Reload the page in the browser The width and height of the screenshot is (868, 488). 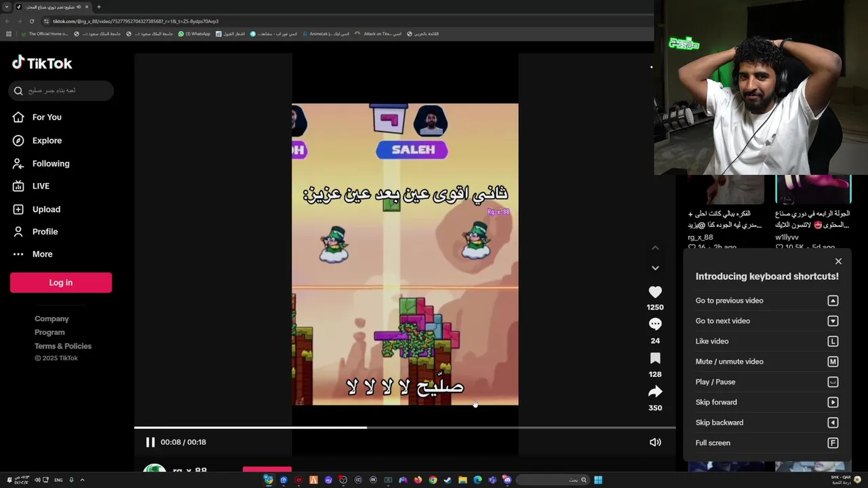tap(32, 21)
